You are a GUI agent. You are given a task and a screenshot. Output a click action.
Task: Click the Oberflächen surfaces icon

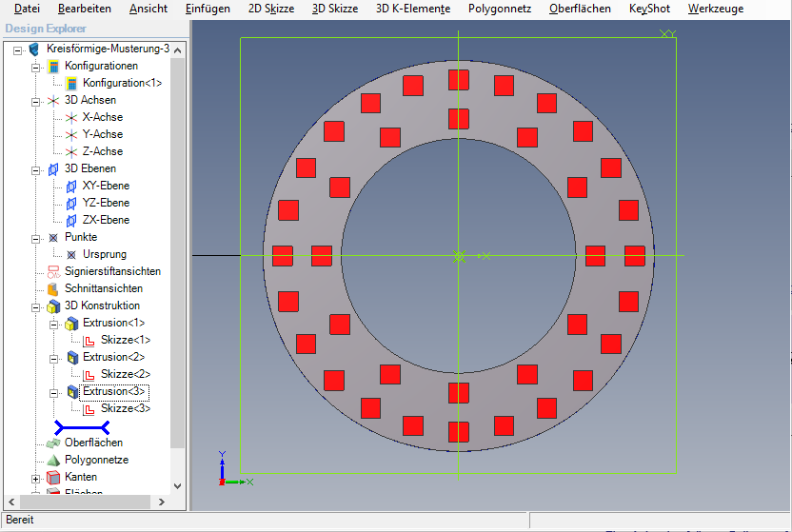(x=53, y=443)
